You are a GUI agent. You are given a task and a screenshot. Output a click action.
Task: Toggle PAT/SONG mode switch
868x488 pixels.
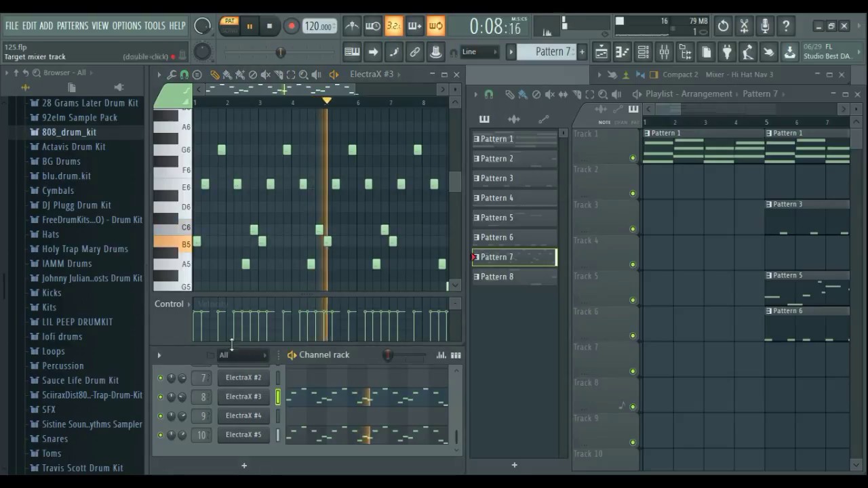coord(230,26)
